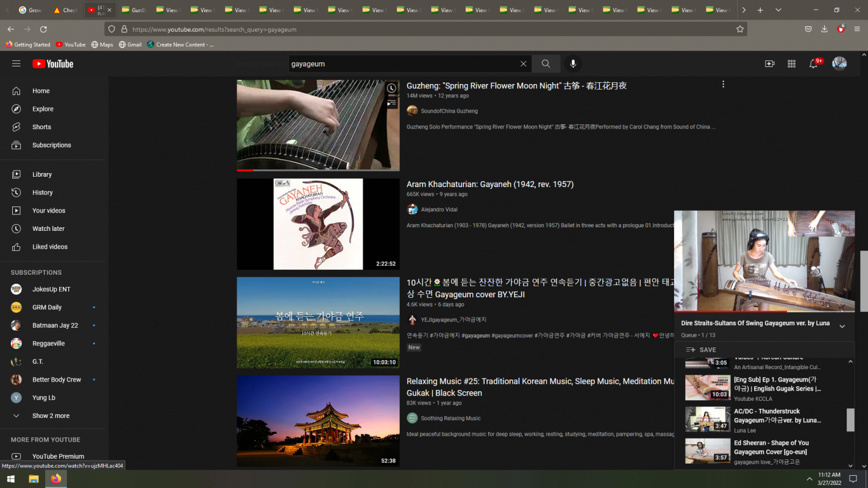
Task: Reload the page in Firefox
Action: tap(43, 29)
